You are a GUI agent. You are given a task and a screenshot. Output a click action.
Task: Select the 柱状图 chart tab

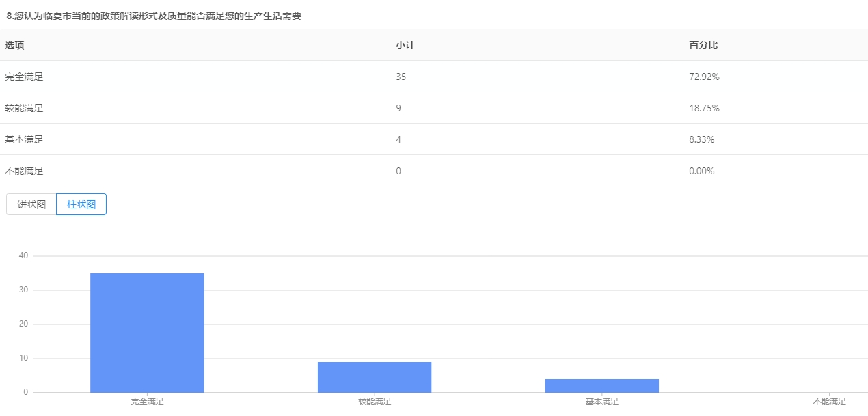click(x=81, y=204)
